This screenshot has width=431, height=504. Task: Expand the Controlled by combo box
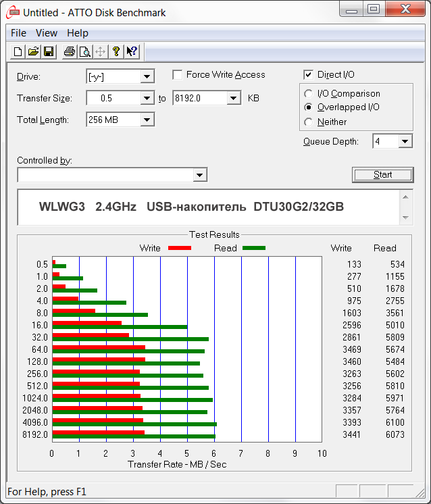click(199, 176)
